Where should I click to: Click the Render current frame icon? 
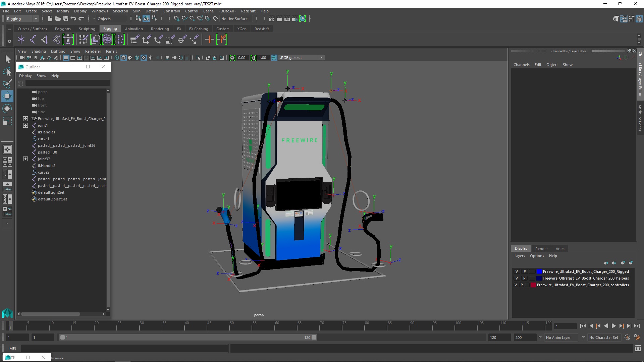[x=279, y=19]
